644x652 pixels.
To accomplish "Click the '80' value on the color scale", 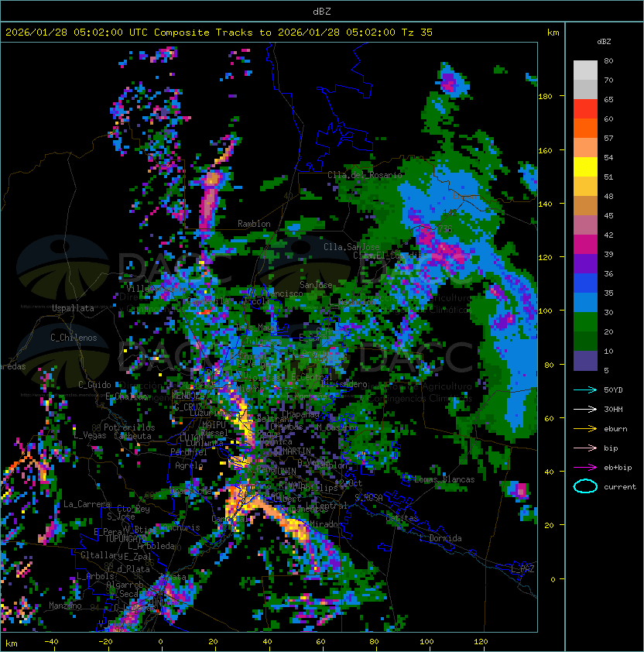I will (608, 60).
